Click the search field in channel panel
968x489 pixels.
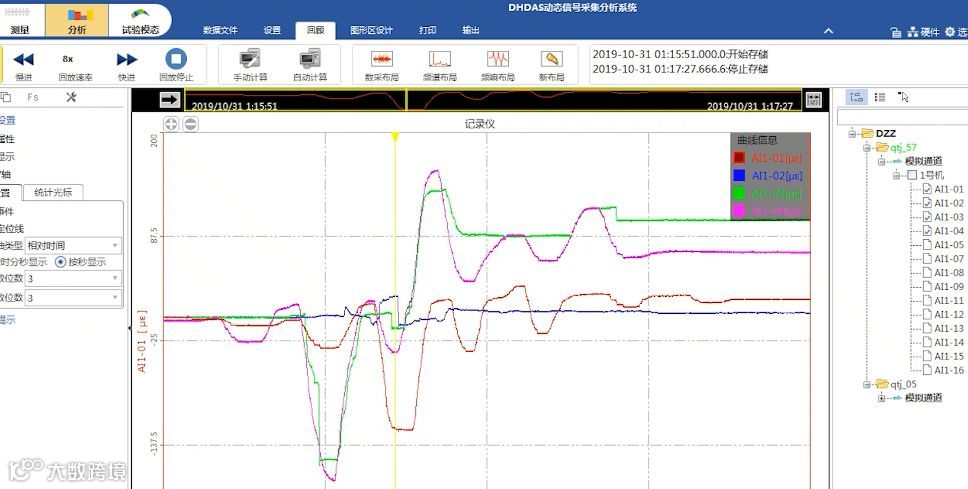point(901,116)
